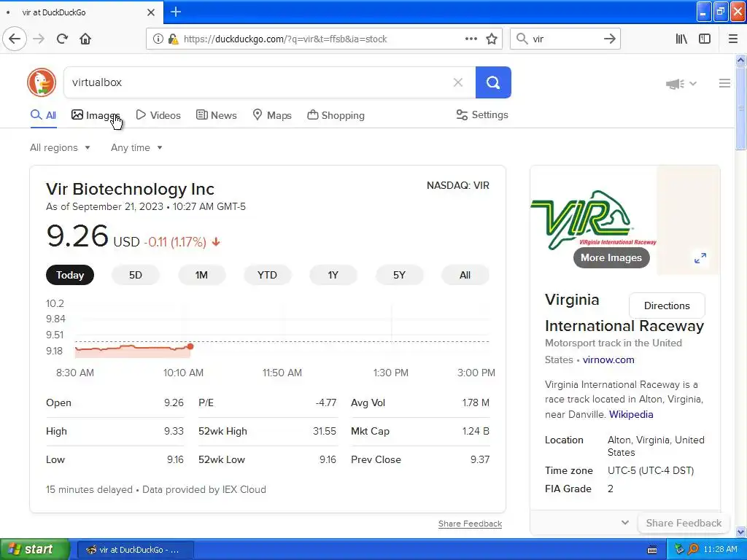This screenshot has width=747, height=560.
Task: Click the 'More Images' button
Action: [x=611, y=257]
